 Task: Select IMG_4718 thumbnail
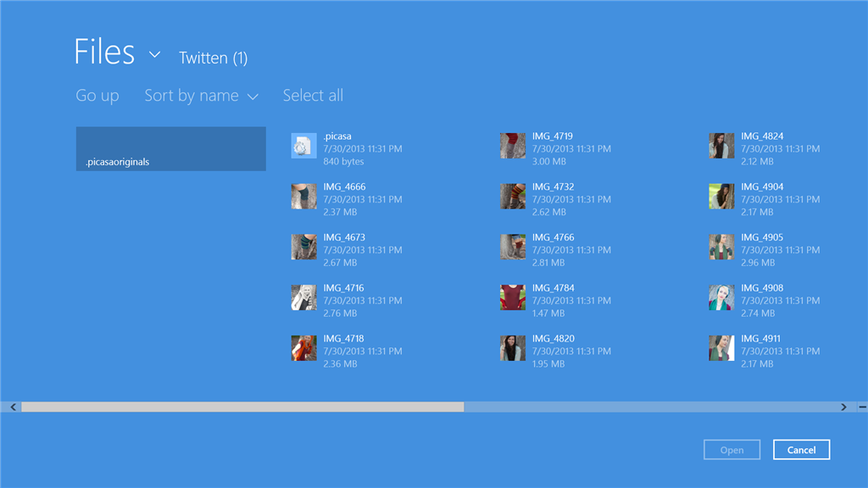tap(304, 348)
